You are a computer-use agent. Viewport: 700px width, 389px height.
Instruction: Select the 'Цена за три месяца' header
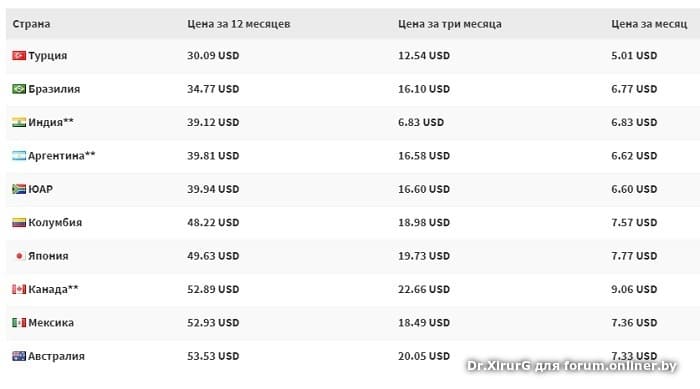point(450,24)
